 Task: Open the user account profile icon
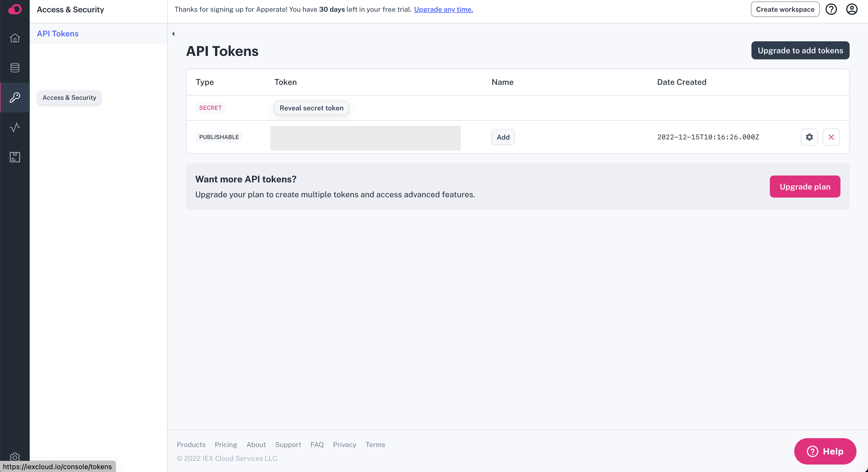(851, 9)
